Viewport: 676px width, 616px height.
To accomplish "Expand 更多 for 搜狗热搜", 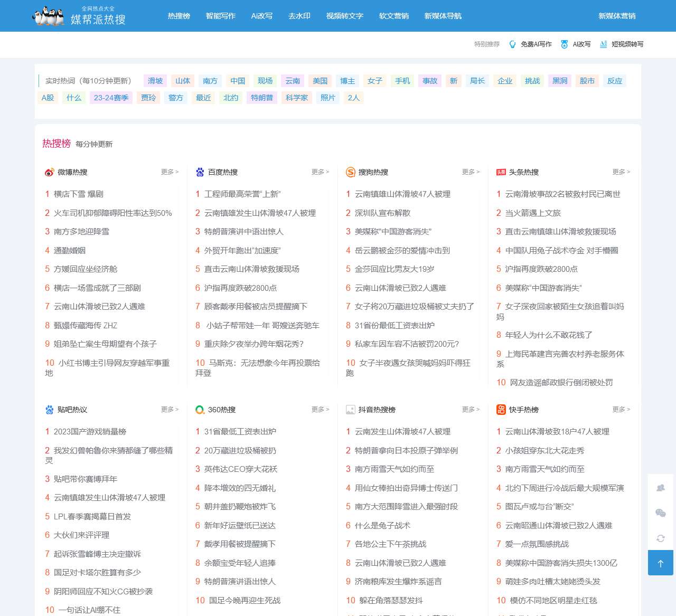I will point(471,172).
